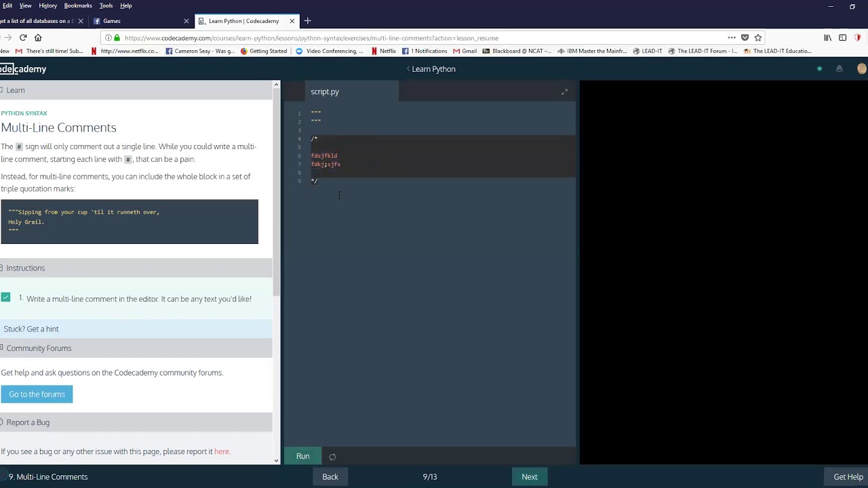
Task: Open Get Help
Action: (848, 476)
